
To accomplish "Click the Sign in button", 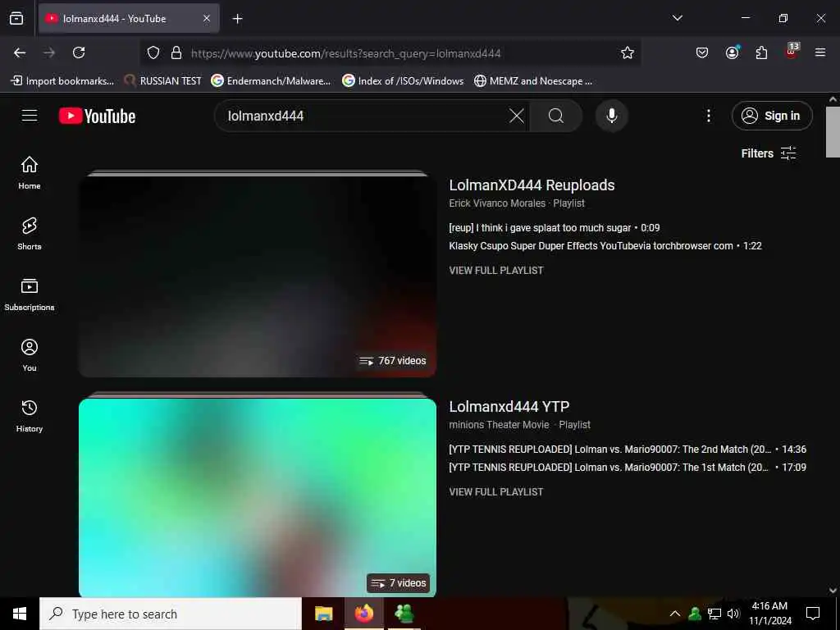I will click(x=772, y=116).
